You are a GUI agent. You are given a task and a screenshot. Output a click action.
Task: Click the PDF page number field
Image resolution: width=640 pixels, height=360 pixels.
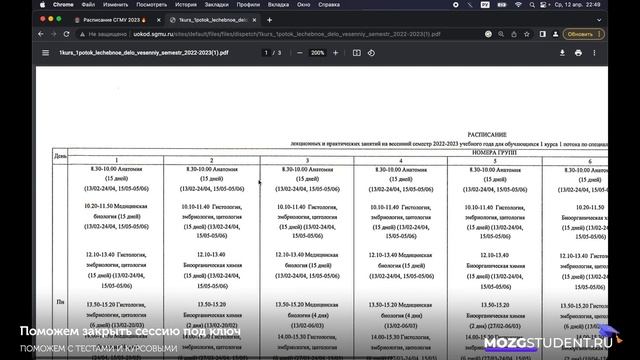tap(266, 53)
